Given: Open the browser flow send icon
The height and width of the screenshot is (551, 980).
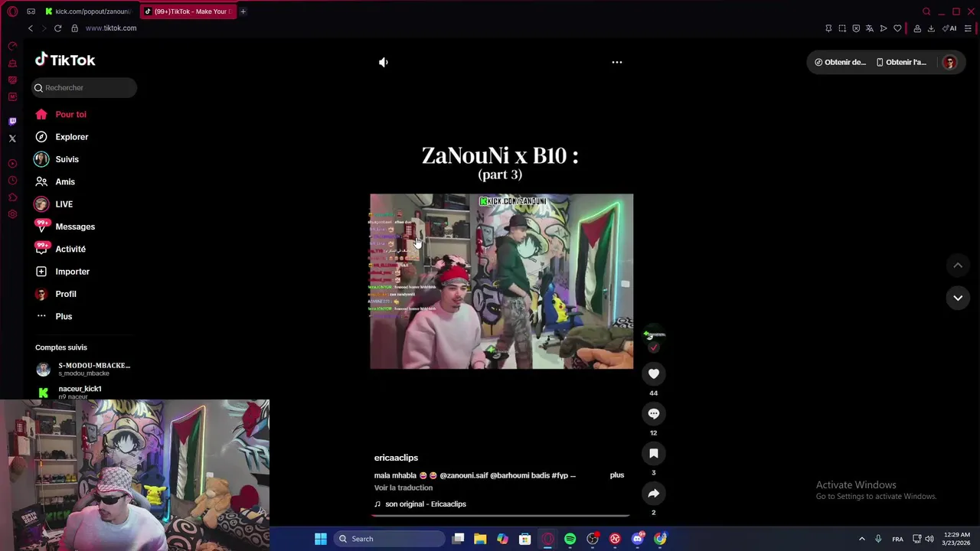Looking at the screenshot, I should click(884, 28).
